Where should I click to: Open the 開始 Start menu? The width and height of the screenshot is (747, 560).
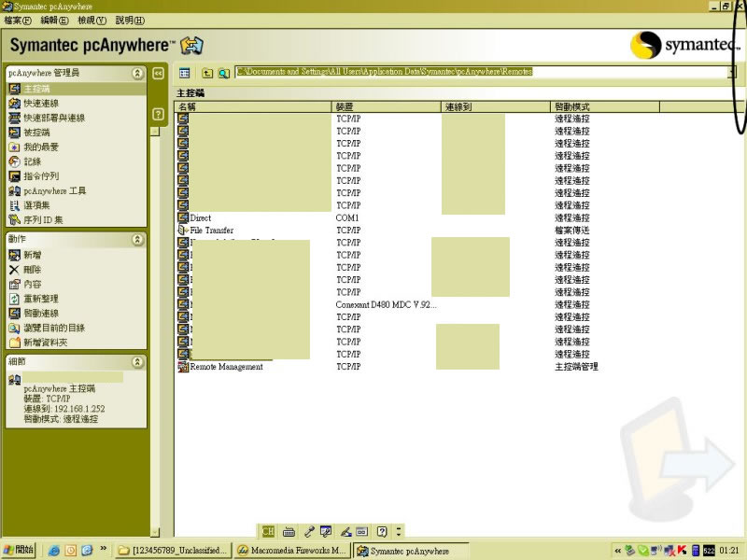pos(19,550)
